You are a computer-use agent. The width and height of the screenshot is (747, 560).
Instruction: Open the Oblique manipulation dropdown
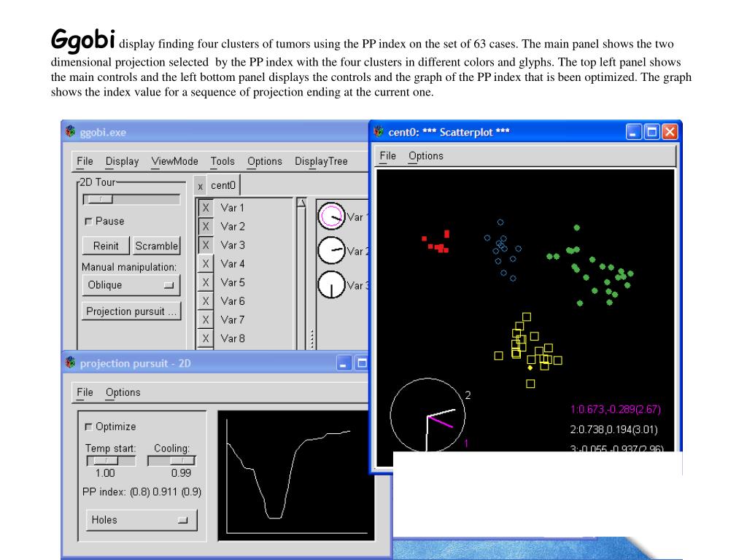click(131, 285)
